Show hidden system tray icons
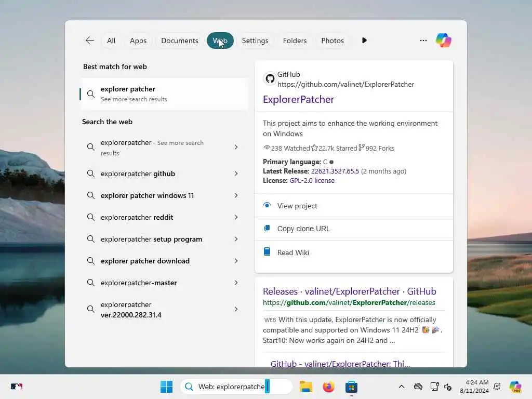Viewport: 532px width, 399px height. pos(402,387)
